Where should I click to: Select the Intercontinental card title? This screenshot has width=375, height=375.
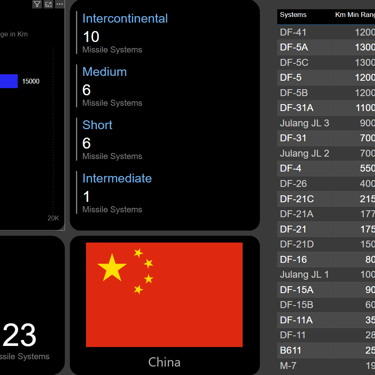click(125, 19)
